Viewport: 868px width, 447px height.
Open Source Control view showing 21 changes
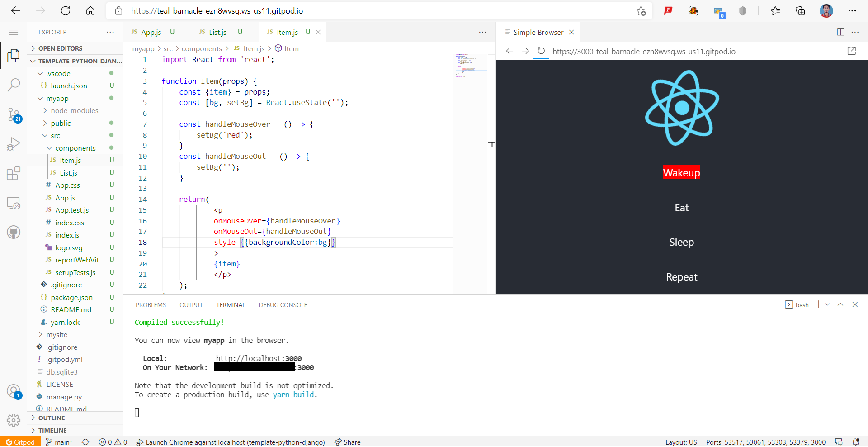click(14, 115)
